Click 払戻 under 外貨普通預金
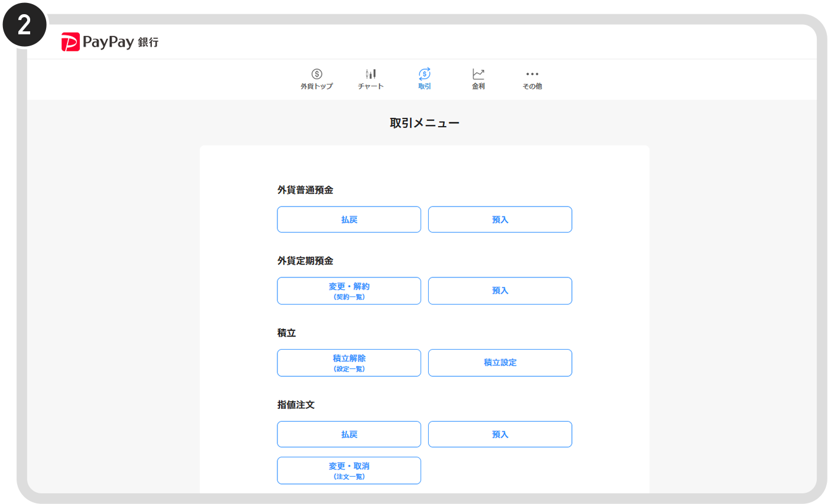 tap(348, 219)
